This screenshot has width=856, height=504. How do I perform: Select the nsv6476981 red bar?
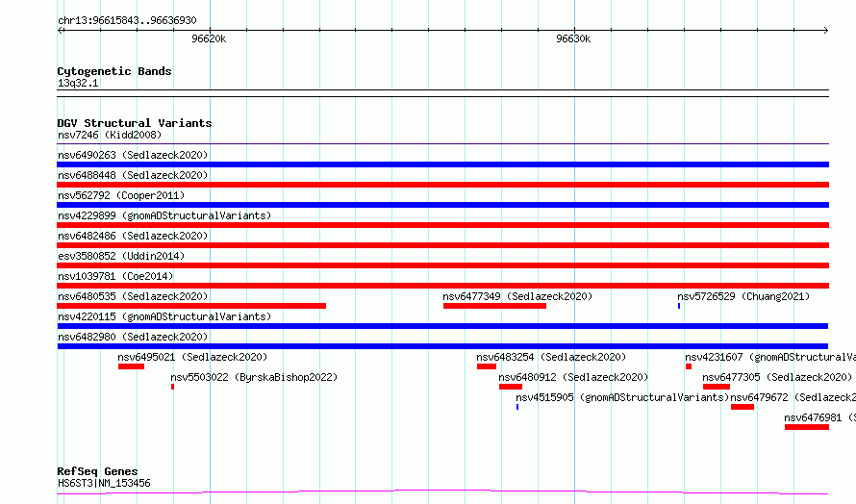(807, 427)
